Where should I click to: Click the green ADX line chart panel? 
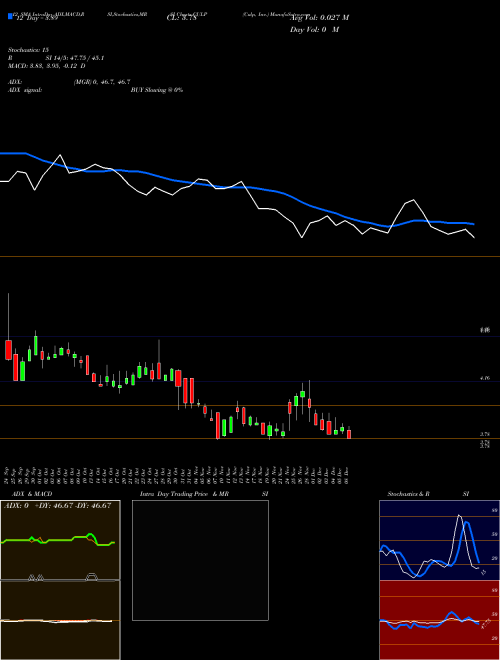[x=60, y=540]
